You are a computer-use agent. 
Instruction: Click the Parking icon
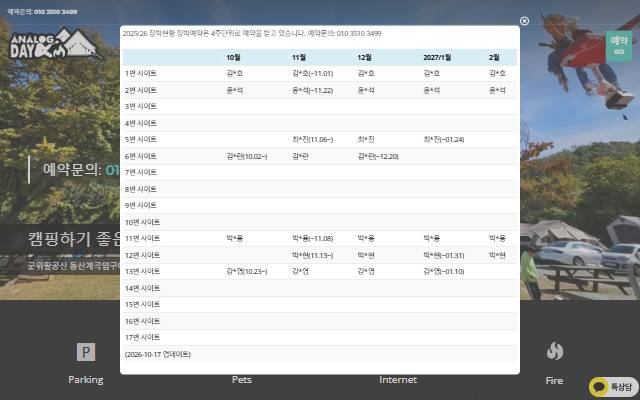coord(86,352)
